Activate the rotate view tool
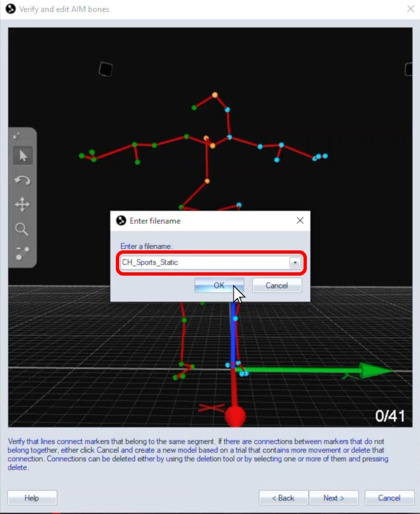Image resolution: width=420 pixels, height=514 pixels. pyautogui.click(x=22, y=180)
